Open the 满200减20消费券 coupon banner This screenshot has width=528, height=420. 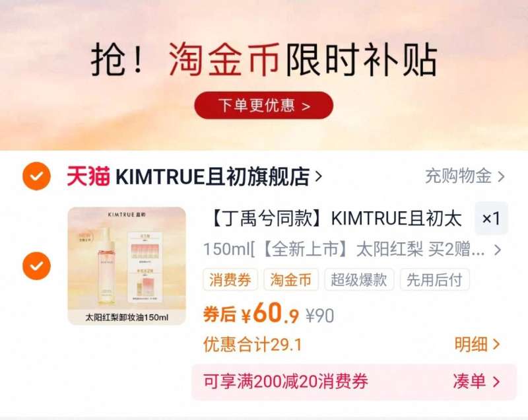354,382
